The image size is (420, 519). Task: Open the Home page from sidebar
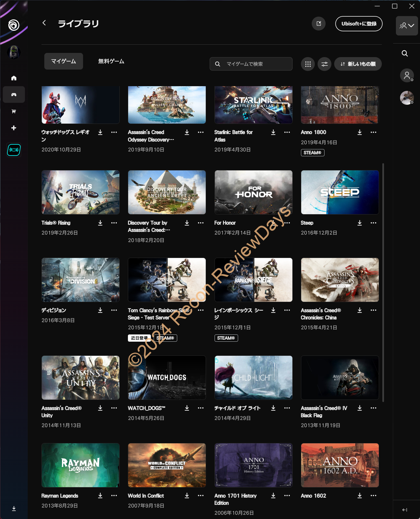tap(14, 78)
